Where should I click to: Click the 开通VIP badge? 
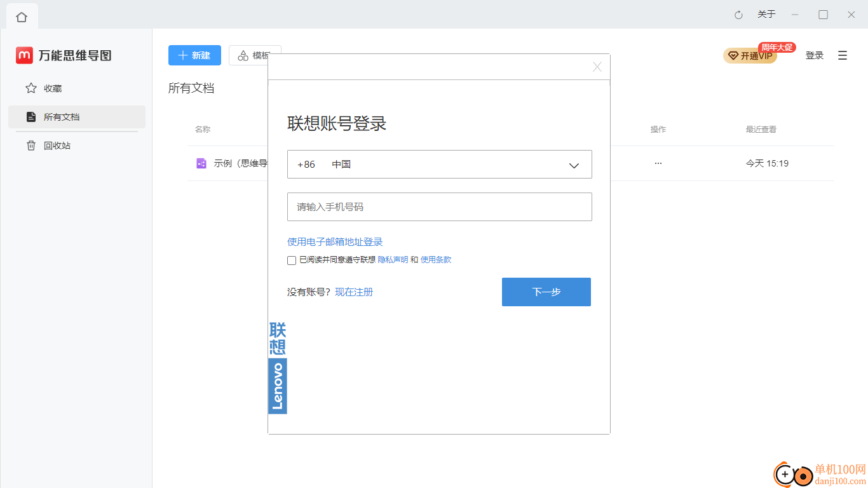tap(750, 56)
